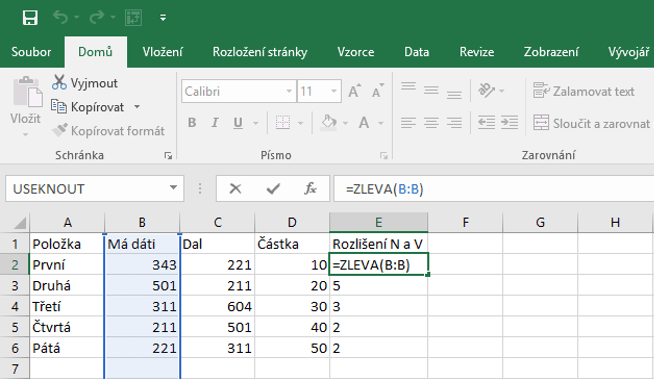Click the Name Box showing USEKNOUT

pyautogui.click(x=86, y=189)
